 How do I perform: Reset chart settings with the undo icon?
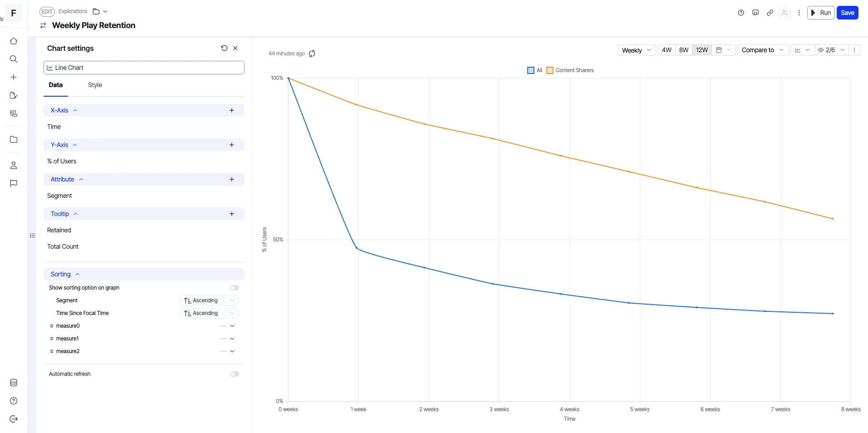pos(224,48)
